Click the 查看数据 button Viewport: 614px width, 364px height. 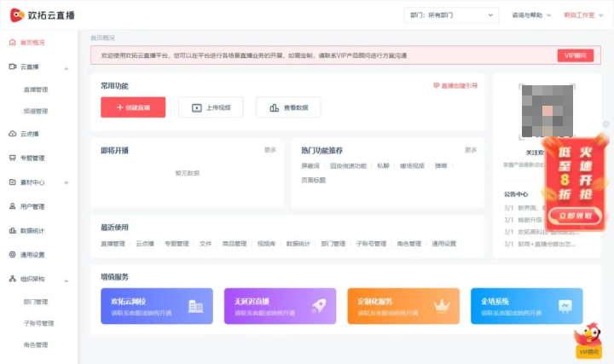tap(288, 107)
